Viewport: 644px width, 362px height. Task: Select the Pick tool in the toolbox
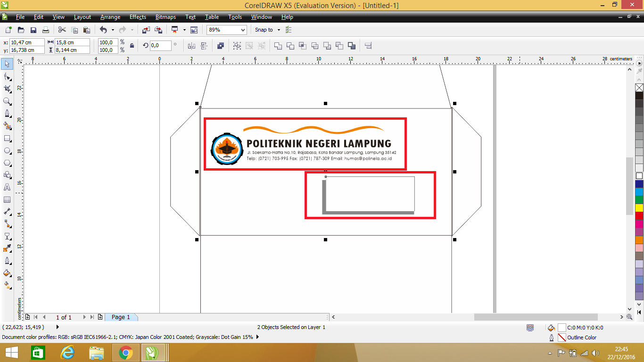point(7,64)
